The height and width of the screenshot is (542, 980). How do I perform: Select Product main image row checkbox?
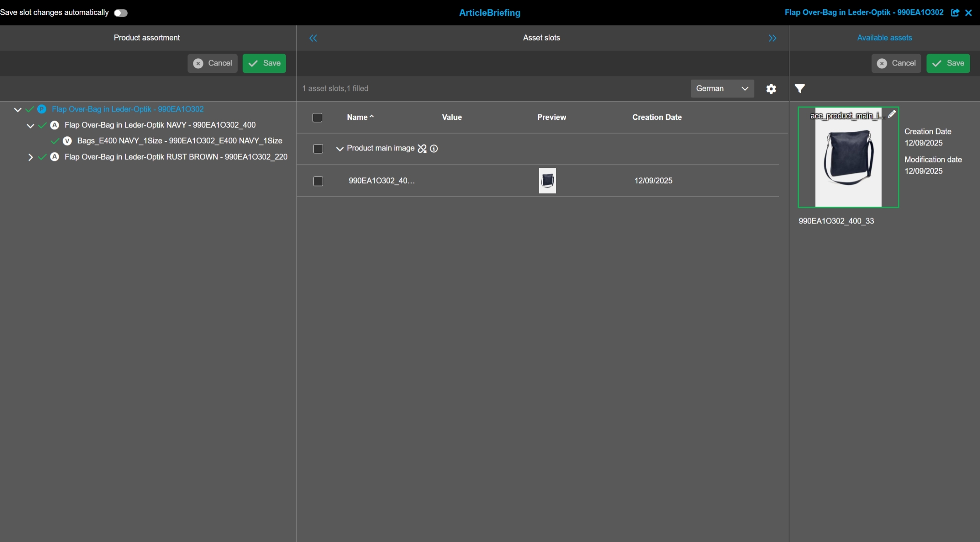tap(318, 149)
